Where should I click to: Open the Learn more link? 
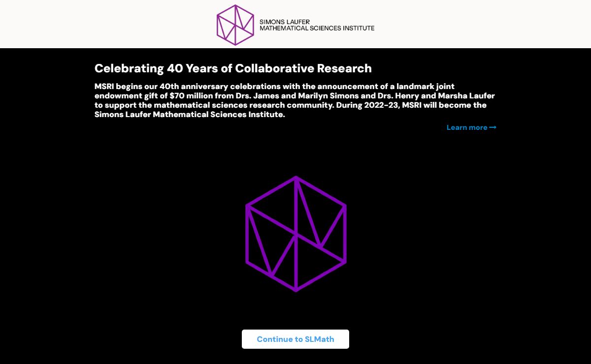coord(471,127)
